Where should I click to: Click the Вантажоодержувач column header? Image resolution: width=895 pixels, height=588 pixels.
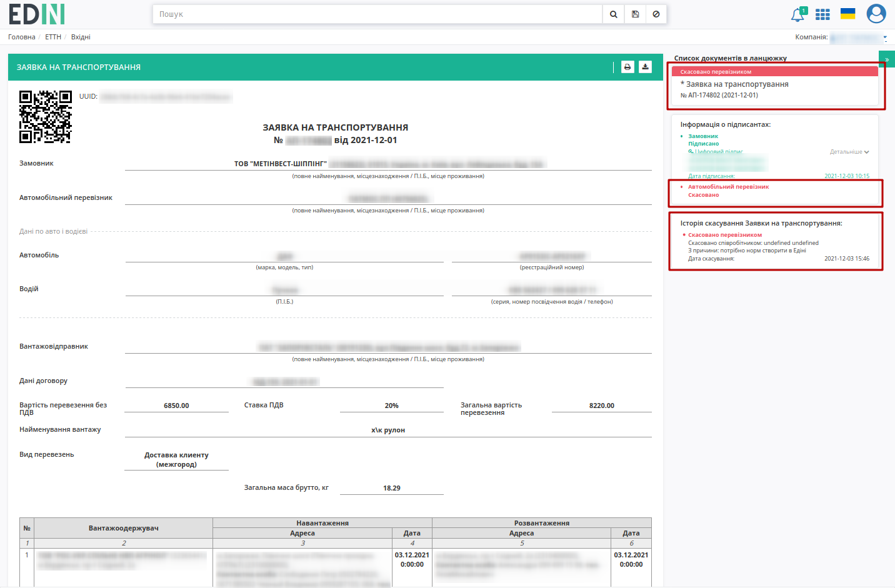click(124, 528)
